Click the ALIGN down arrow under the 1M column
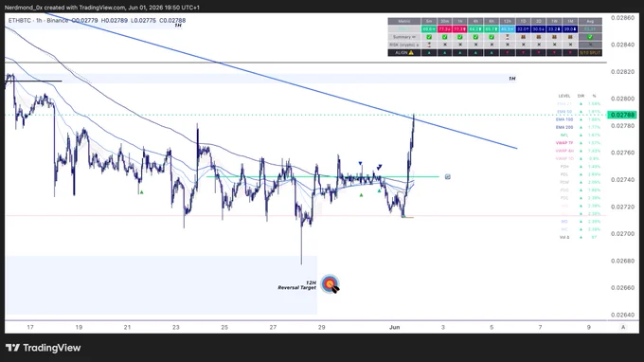The image size is (644, 362). (x=570, y=53)
